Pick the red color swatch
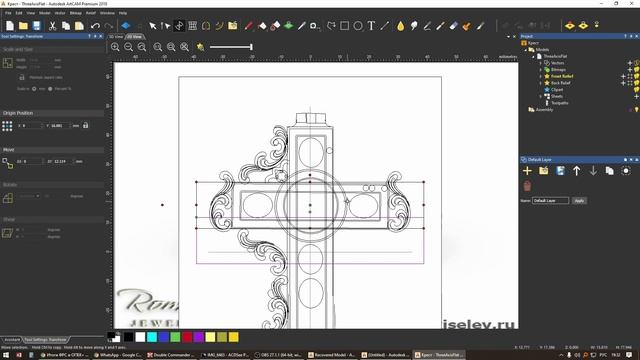The height and width of the screenshot is (360, 640). click(x=187, y=337)
